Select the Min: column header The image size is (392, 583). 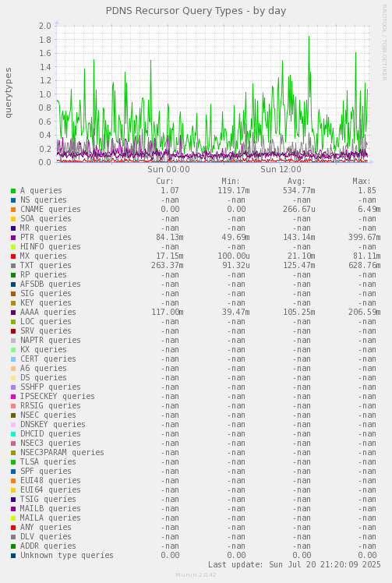[x=231, y=181]
